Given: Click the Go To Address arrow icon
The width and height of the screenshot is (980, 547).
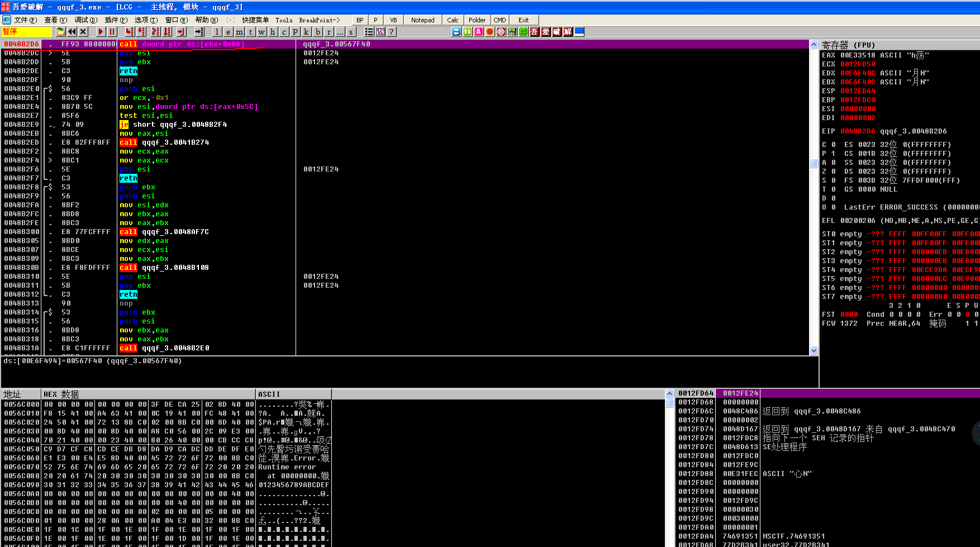Looking at the screenshot, I should pyautogui.click(x=199, y=32).
